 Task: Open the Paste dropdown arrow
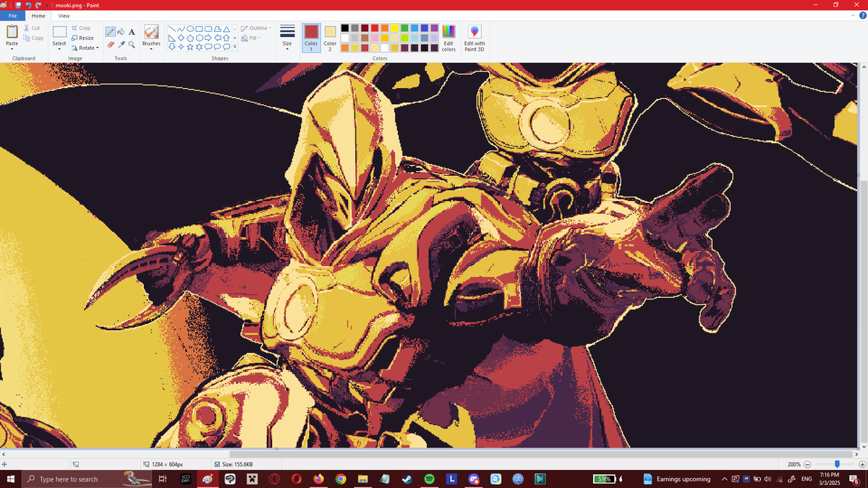pos(12,49)
